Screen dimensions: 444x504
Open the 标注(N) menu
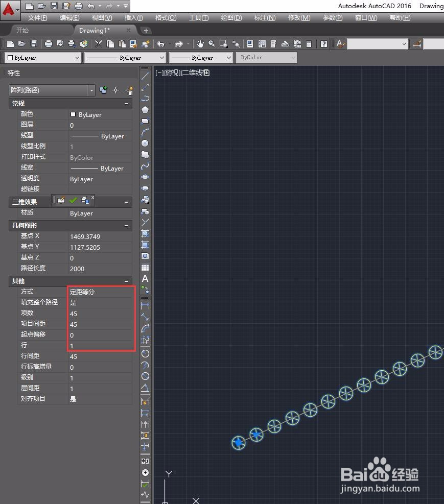(265, 18)
